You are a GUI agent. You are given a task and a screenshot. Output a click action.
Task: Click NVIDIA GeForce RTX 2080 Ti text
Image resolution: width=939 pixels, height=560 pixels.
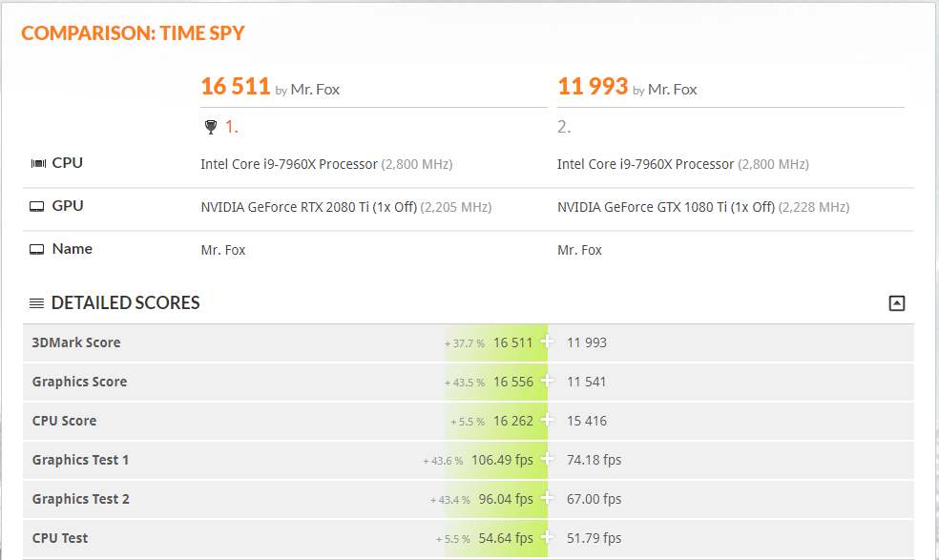[x=308, y=207]
